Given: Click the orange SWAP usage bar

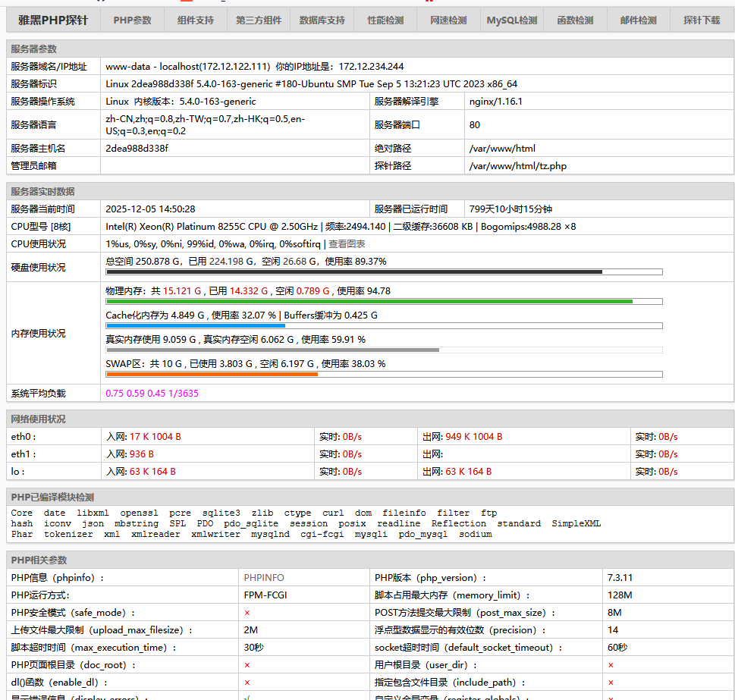Looking at the screenshot, I should pos(212,374).
